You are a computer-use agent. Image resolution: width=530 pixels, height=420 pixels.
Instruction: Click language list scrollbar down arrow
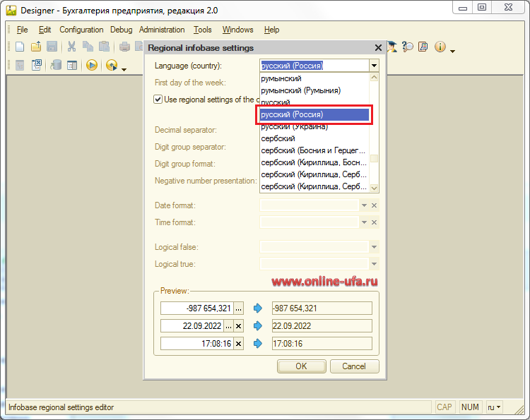[374, 188]
